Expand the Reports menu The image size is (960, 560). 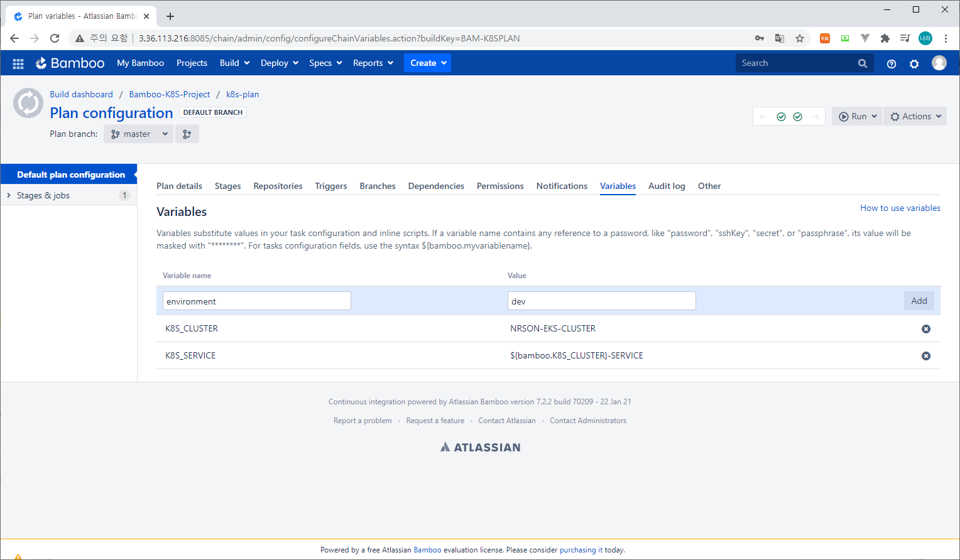click(x=373, y=63)
